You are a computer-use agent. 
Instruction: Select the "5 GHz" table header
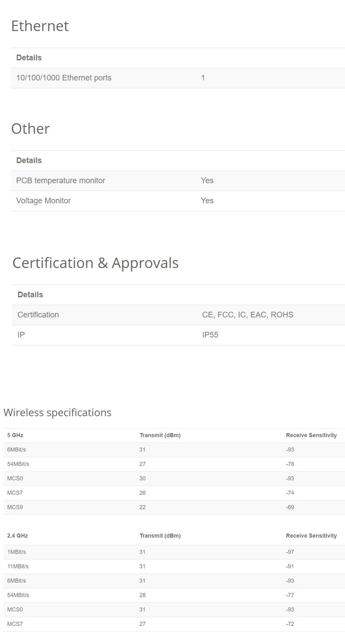tap(15, 435)
